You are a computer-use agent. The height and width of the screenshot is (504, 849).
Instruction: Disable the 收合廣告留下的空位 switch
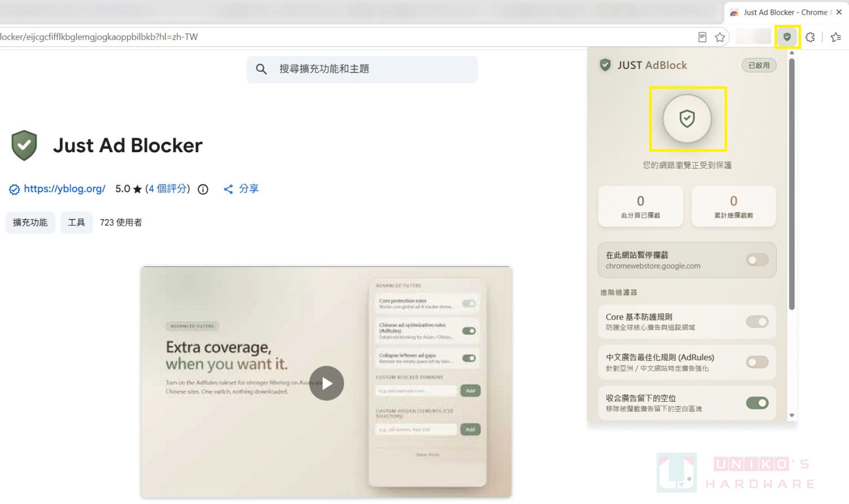[x=757, y=403]
